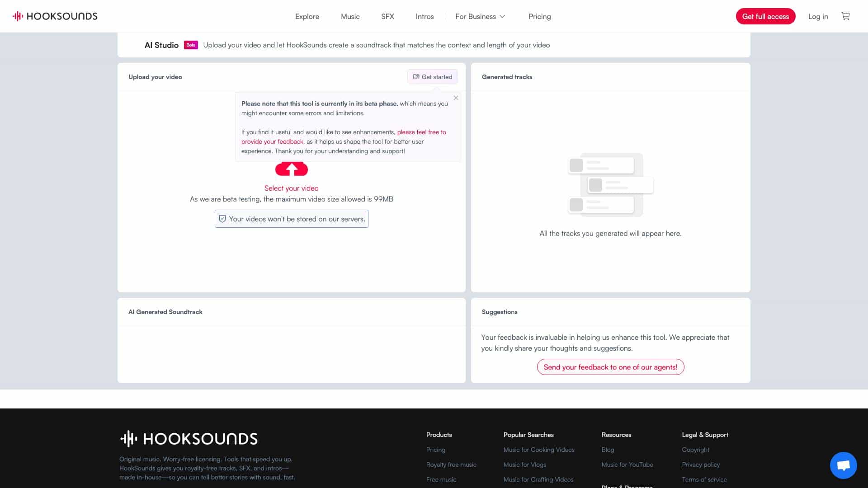868x488 pixels.
Task: Open the Explore menu item
Action: pos(307,16)
